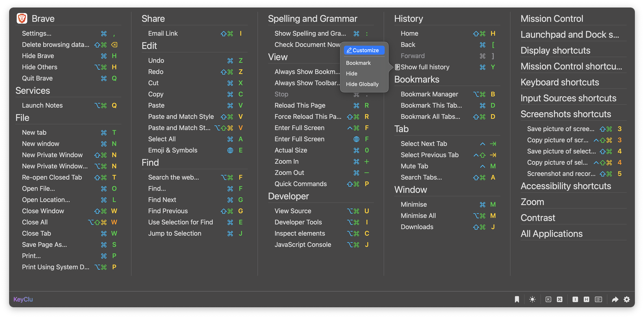Screen dimensions: 644x318
Task: Expand the Mission Control section
Action: point(552,19)
